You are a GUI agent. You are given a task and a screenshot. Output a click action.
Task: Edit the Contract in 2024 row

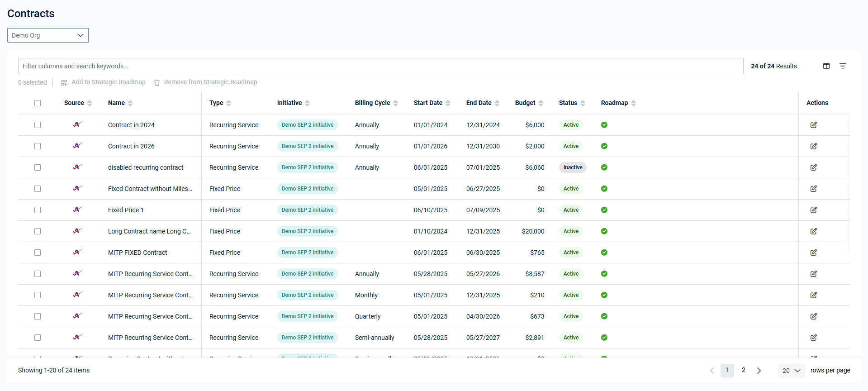coord(813,125)
